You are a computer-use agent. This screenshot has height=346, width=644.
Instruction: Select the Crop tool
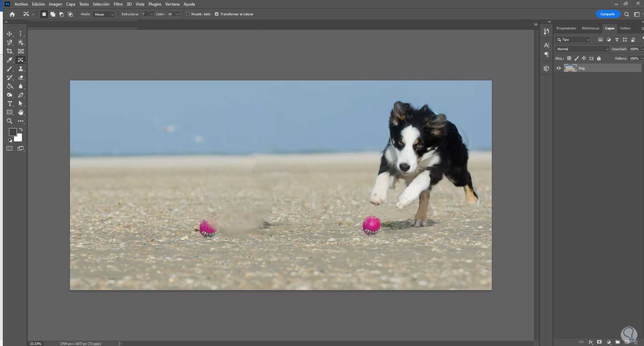(9, 51)
